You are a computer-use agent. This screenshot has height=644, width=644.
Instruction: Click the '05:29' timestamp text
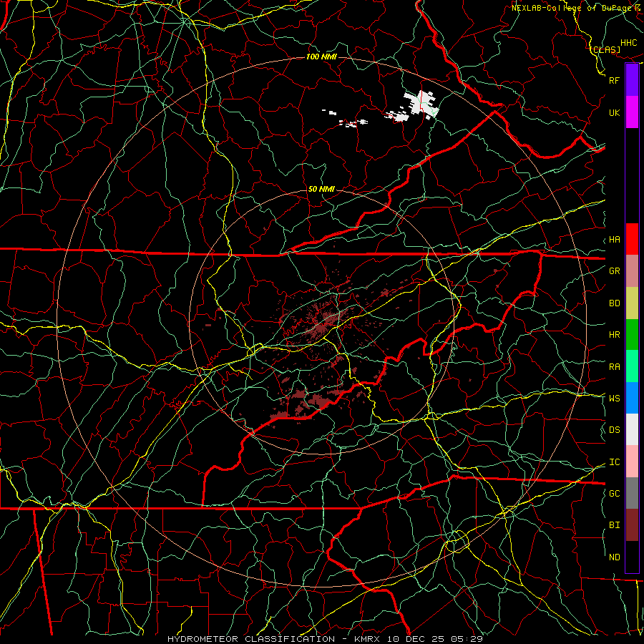coord(466,639)
